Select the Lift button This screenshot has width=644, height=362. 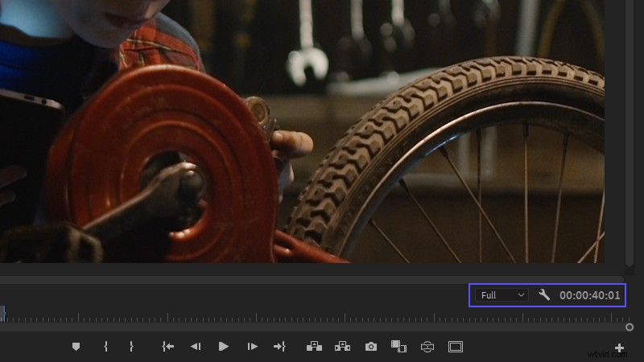[314, 347]
